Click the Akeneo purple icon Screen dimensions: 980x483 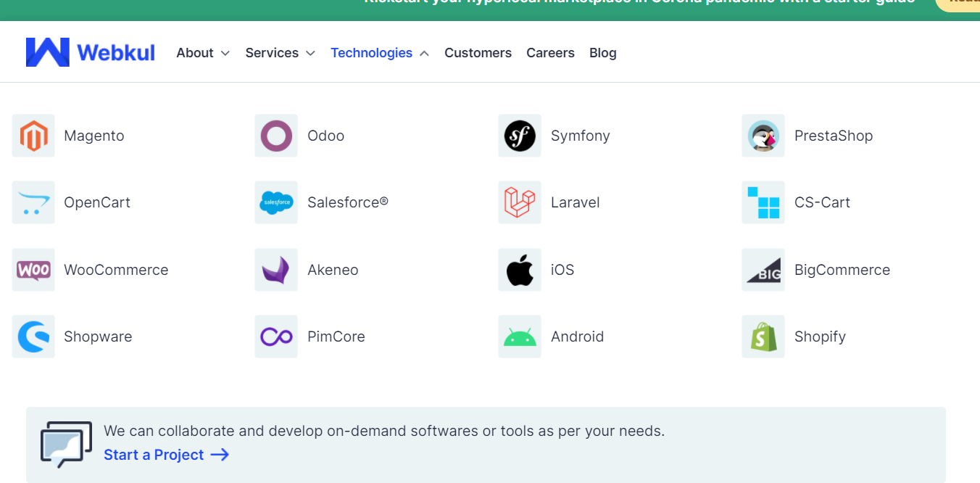pos(276,270)
